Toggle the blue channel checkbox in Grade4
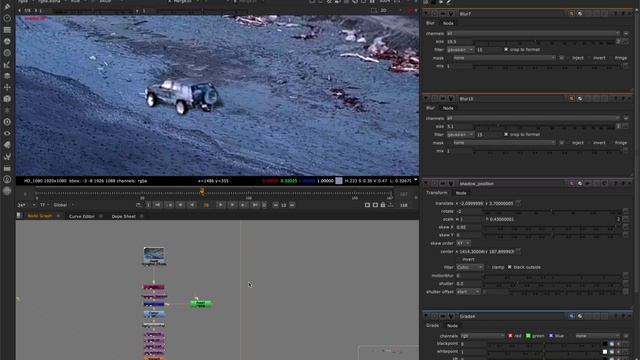 point(551,336)
